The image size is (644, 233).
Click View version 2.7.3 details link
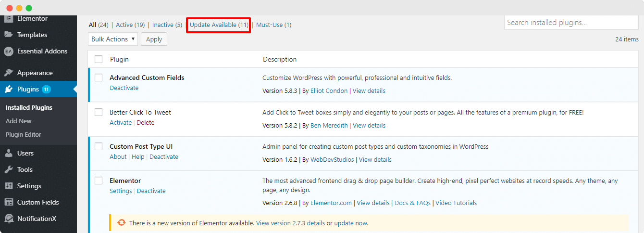(x=291, y=223)
